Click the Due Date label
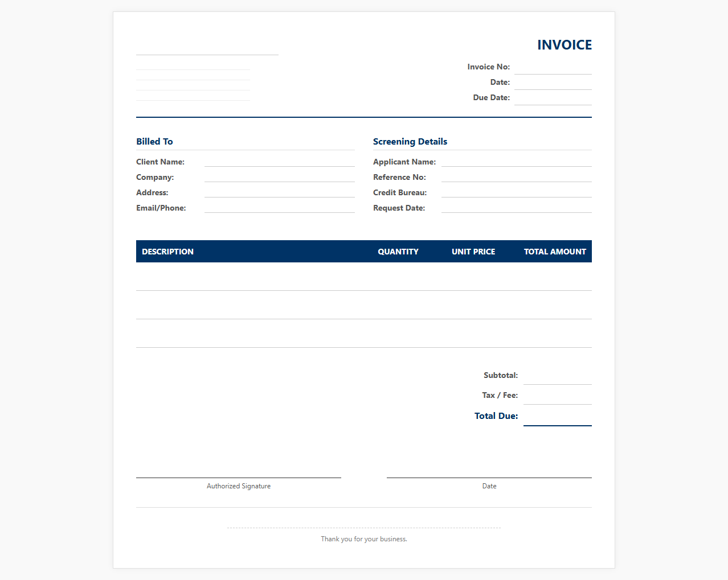 (492, 98)
